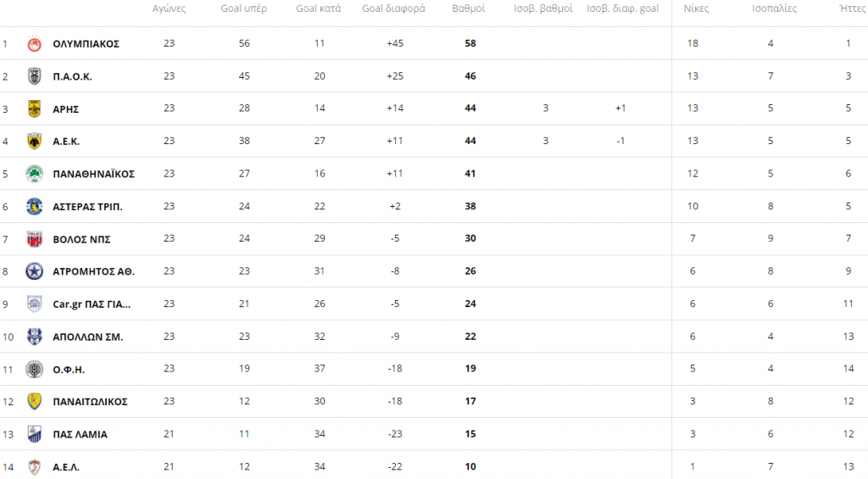Open the ΠΑΝΑΙΤΩΛΙΚΟΣ team link
Screen dimensions: 868x479
tap(90, 401)
